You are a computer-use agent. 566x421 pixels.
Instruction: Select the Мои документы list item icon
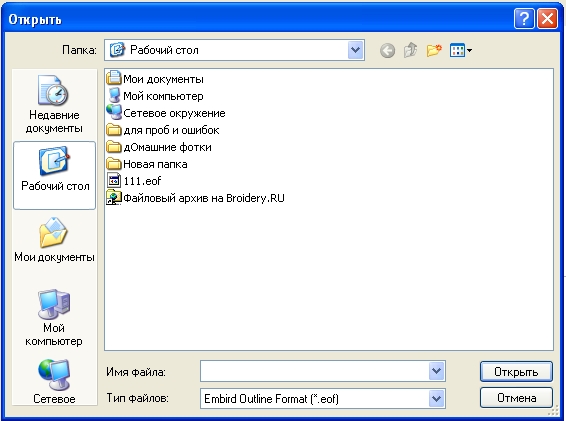(114, 78)
